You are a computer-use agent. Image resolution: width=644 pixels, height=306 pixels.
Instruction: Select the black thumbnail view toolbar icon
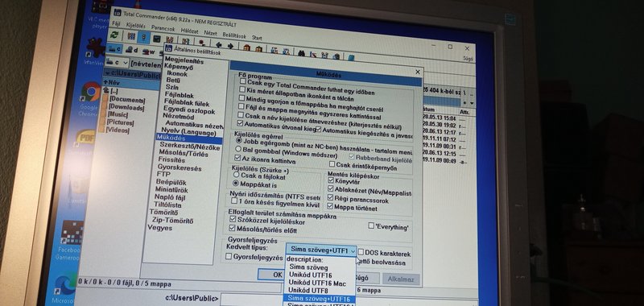click(x=157, y=39)
